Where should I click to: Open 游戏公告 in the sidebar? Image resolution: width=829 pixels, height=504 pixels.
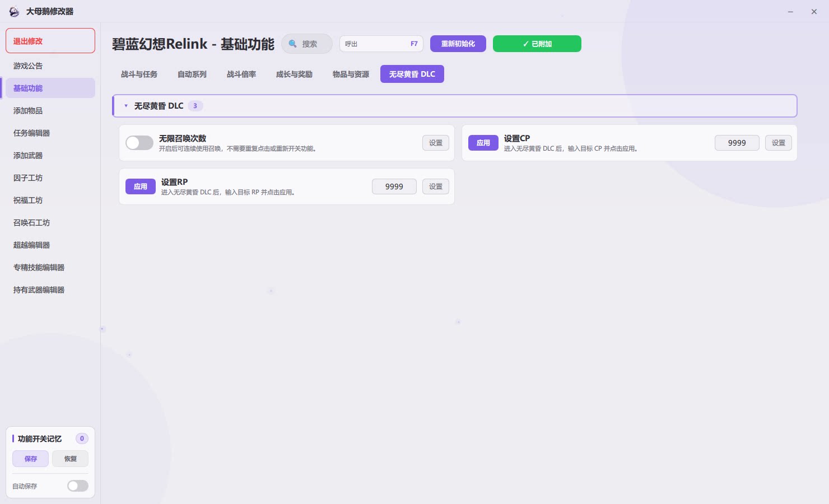[x=50, y=66]
